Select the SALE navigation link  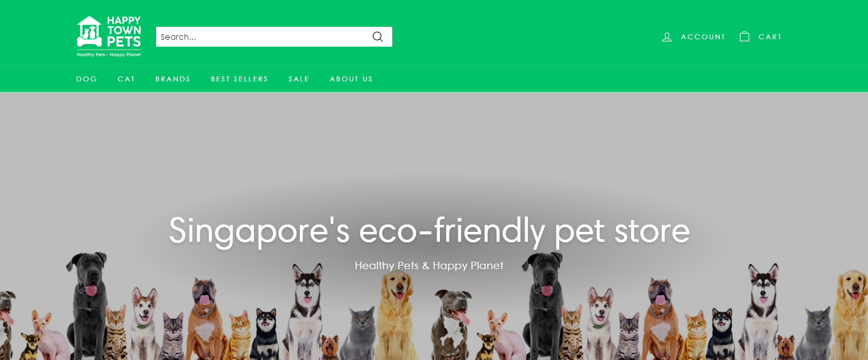pos(299,79)
